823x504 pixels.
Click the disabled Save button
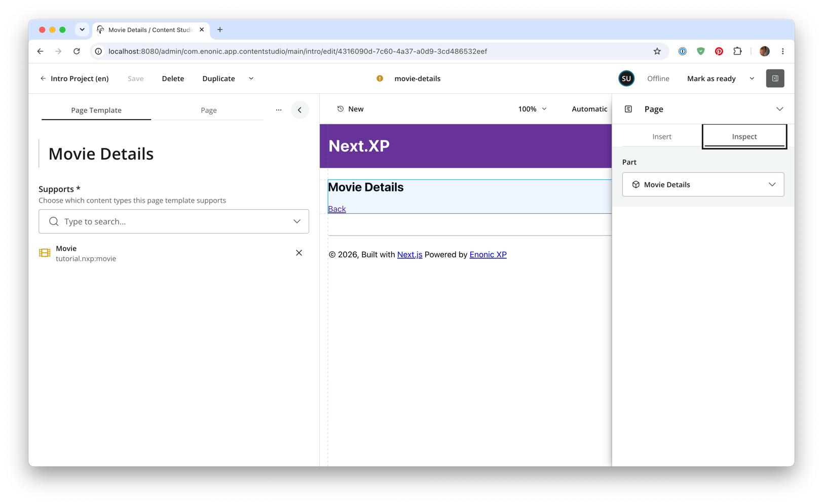pos(135,79)
